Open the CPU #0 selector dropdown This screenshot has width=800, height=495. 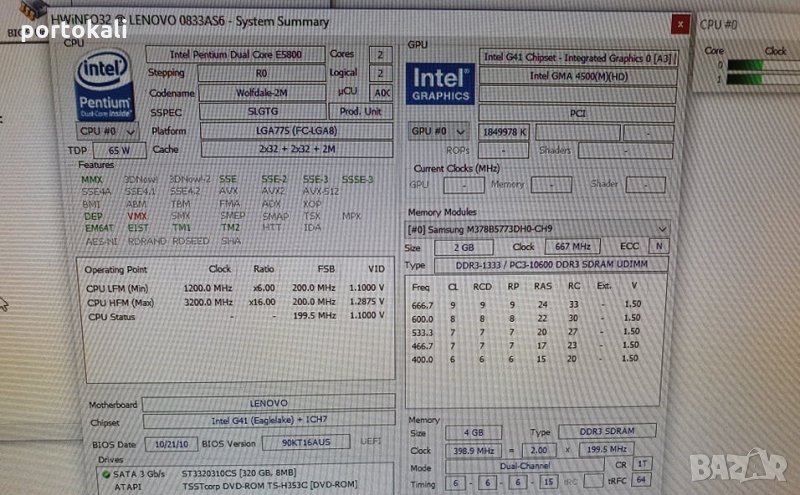[105, 131]
